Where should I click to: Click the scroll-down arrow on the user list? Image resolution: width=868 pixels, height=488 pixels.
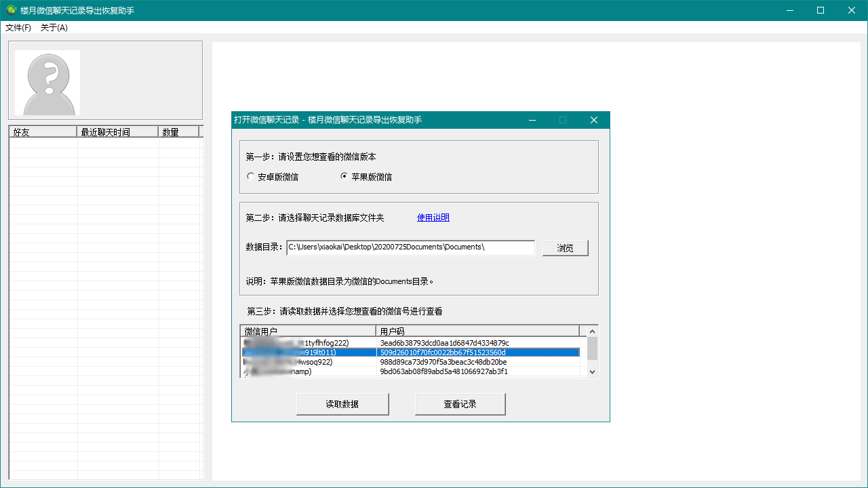591,371
